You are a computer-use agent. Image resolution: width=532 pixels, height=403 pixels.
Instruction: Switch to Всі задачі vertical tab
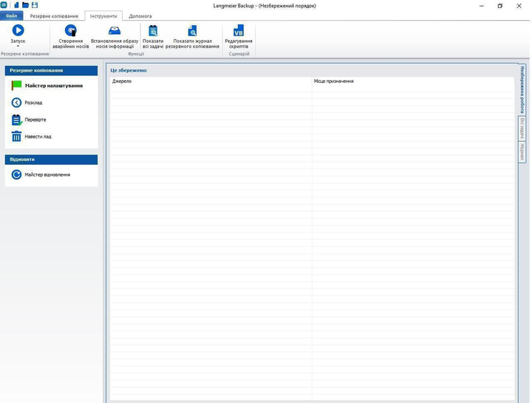tap(522, 129)
